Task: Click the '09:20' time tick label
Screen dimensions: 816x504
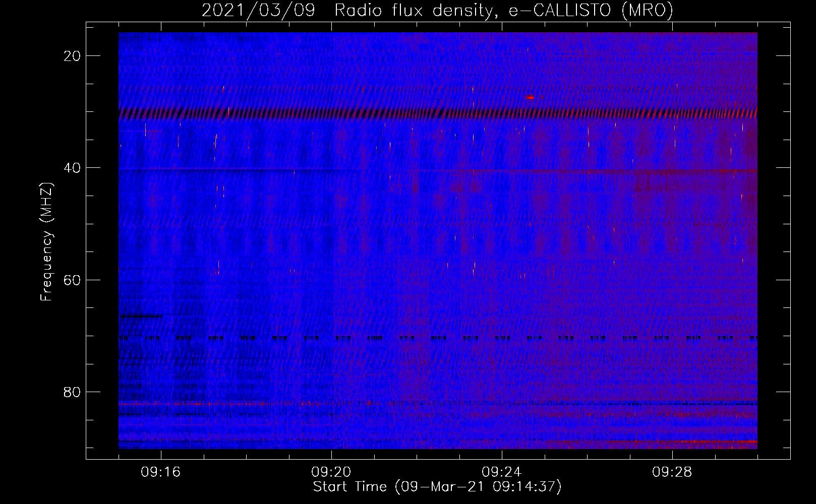Action: click(331, 472)
